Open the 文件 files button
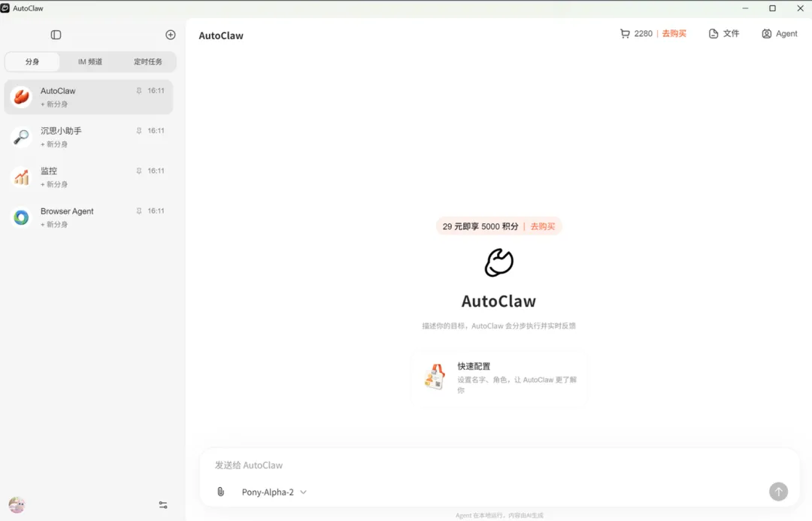The image size is (812, 521). pos(724,34)
